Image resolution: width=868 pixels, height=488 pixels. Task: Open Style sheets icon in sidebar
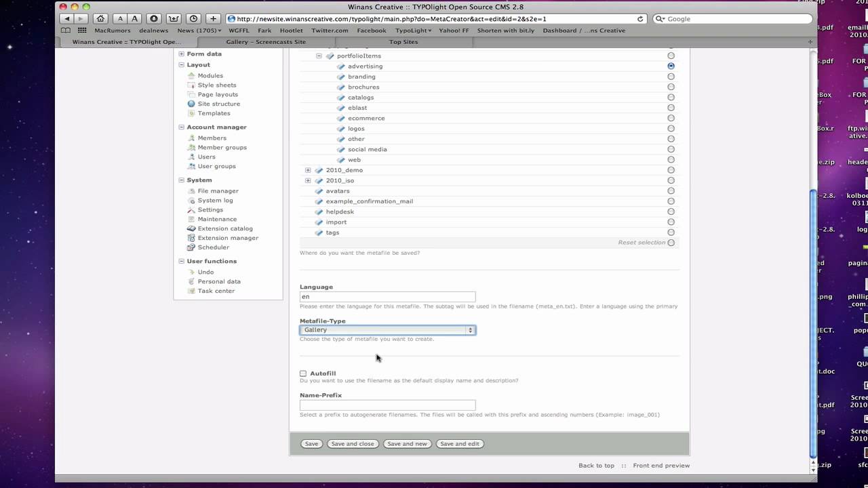[x=191, y=85]
